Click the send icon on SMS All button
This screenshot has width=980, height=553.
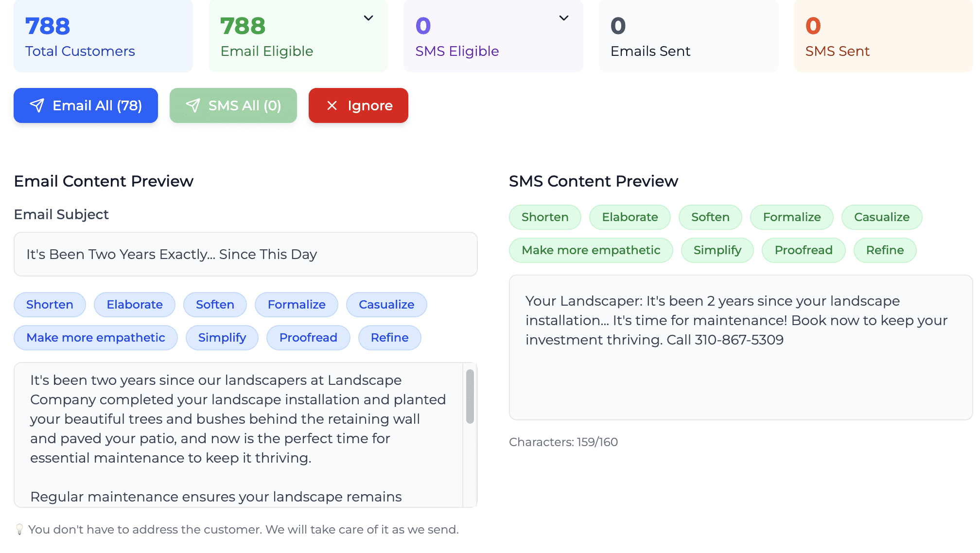[194, 105]
